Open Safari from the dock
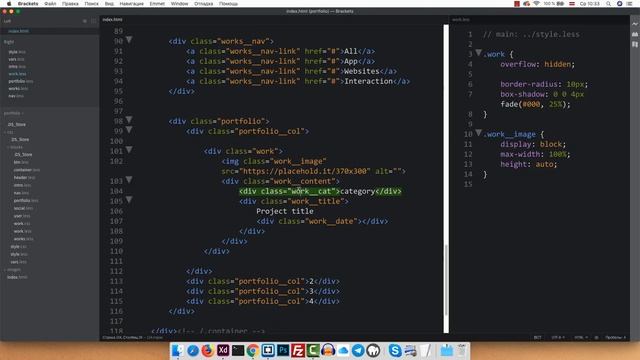 (193, 350)
